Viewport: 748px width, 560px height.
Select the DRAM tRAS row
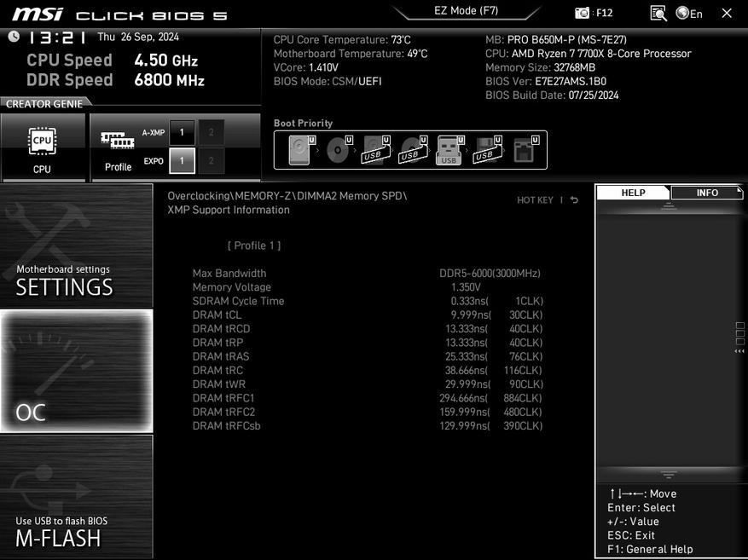tap(368, 356)
